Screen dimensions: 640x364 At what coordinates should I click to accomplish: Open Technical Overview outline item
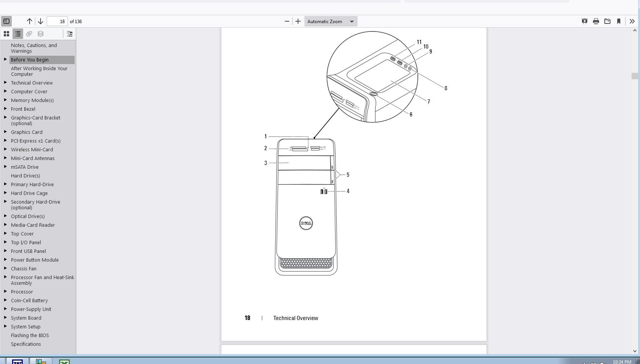click(x=32, y=83)
